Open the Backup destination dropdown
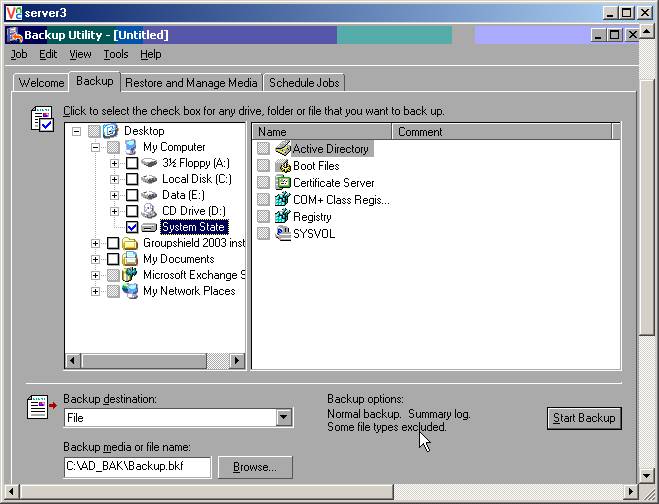The image size is (659, 504). click(284, 418)
